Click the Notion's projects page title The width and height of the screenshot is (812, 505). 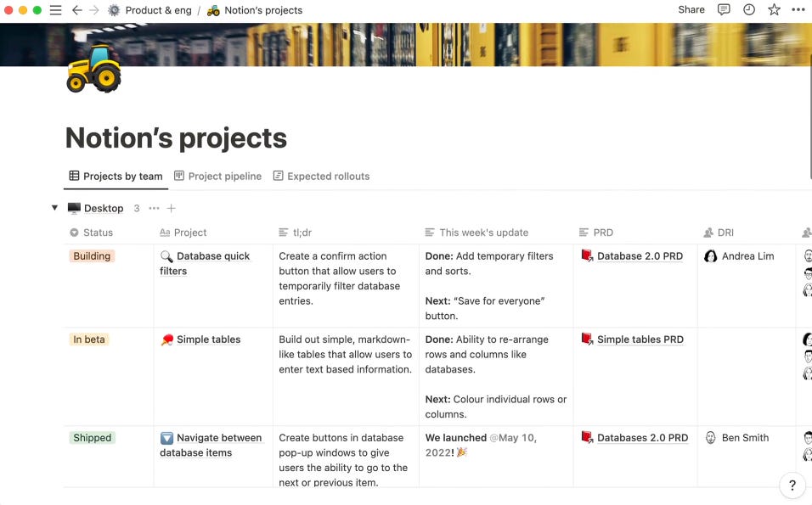(176, 137)
